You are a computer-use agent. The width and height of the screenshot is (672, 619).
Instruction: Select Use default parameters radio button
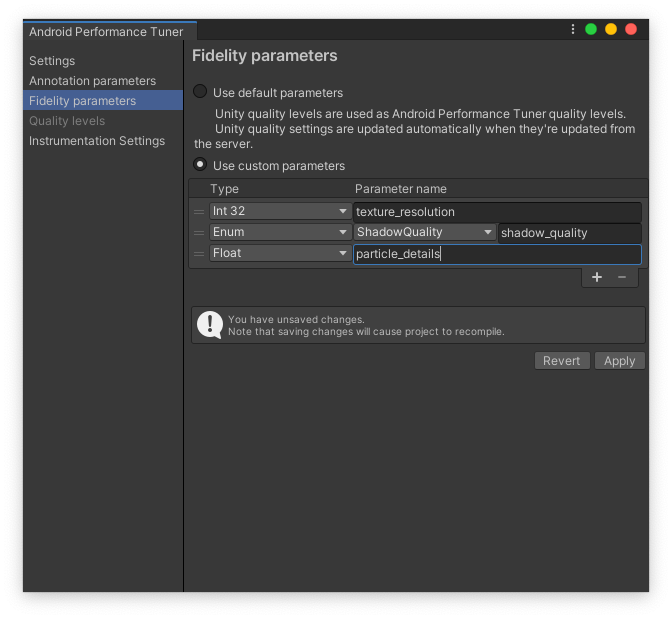point(200,92)
